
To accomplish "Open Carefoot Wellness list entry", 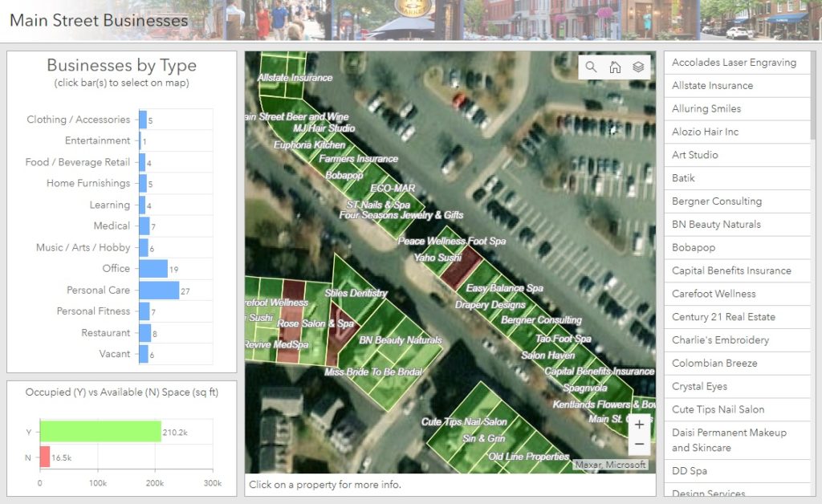I will pos(737,294).
